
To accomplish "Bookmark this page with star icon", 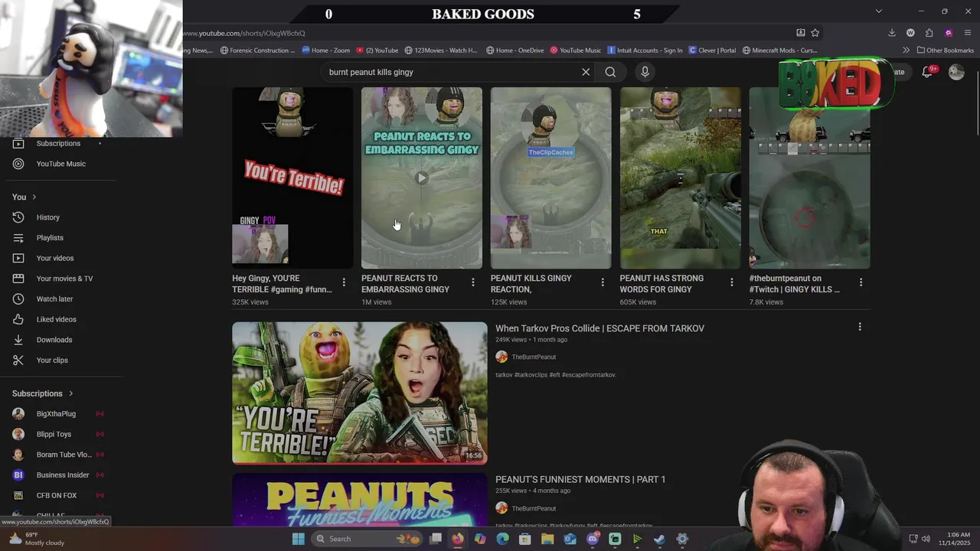I will [815, 33].
